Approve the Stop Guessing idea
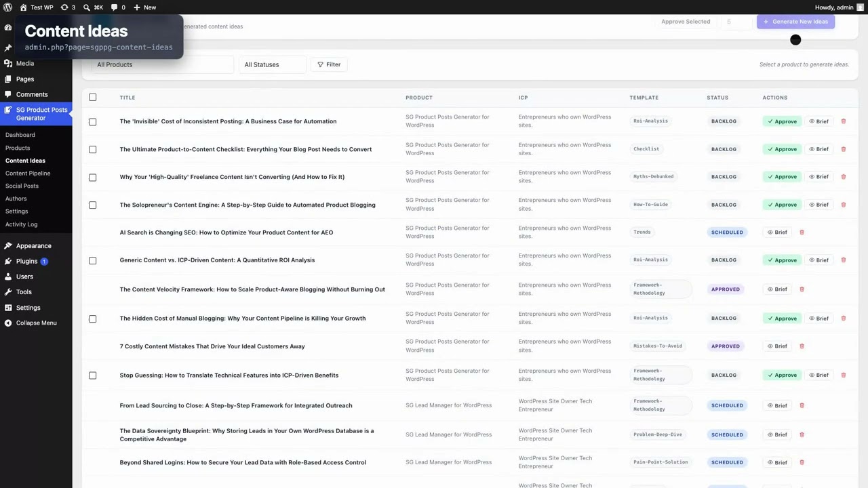Image resolution: width=868 pixels, height=488 pixels. (x=782, y=375)
